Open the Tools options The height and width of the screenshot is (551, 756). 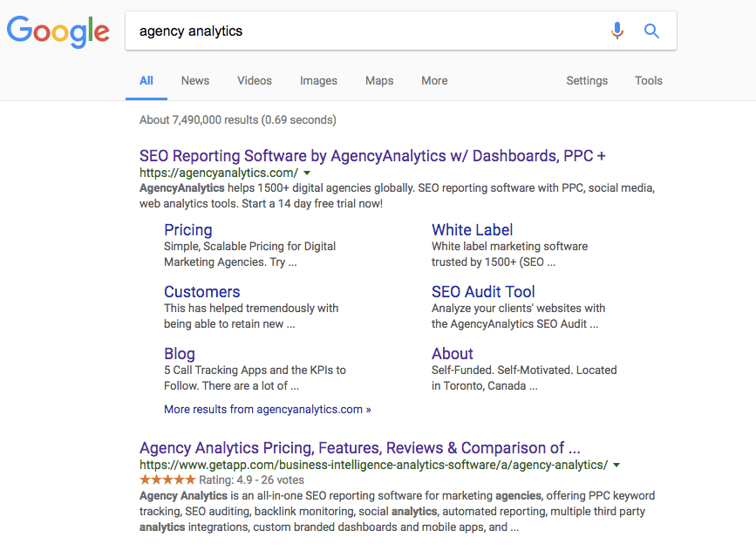(649, 80)
